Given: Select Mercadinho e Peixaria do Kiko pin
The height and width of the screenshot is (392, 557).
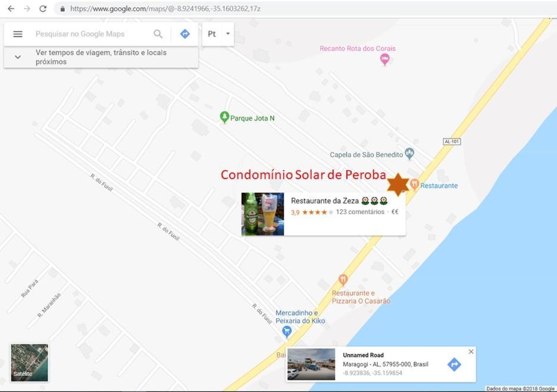Looking at the screenshot, I should (x=287, y=332).
